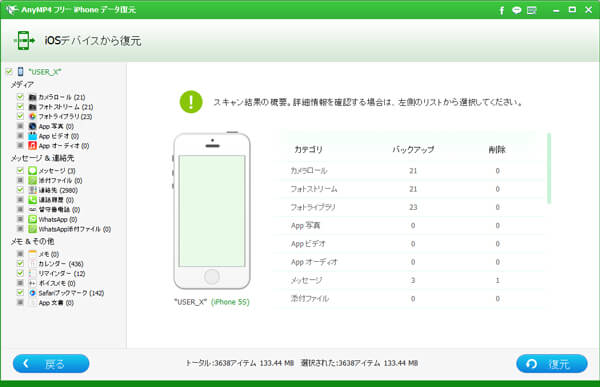
Task: Uncheck the カレンダー (436) checkbox
Action: point(20,263)
